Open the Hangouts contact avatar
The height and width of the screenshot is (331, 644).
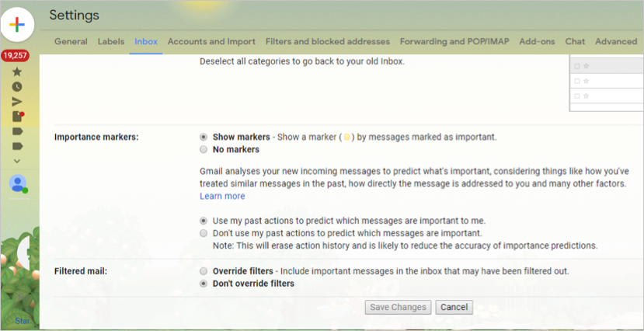coord(17,183)
